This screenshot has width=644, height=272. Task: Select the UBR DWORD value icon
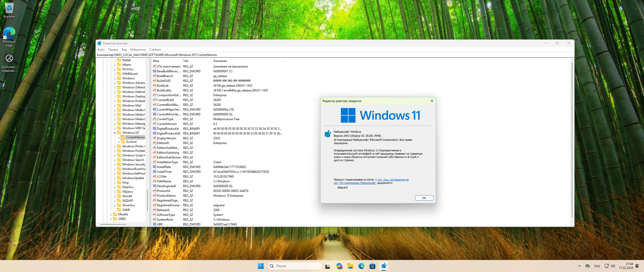154,224
